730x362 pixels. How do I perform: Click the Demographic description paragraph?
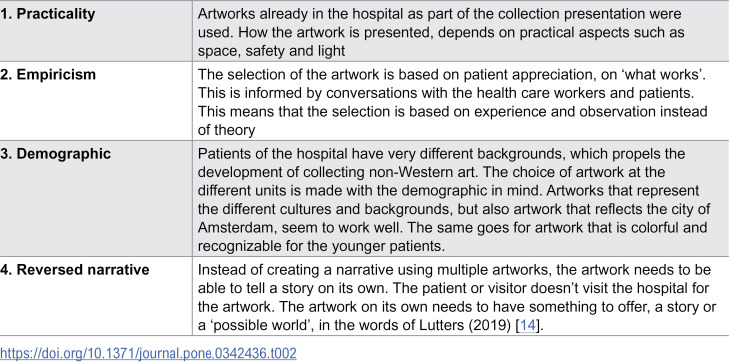(454, 200)
